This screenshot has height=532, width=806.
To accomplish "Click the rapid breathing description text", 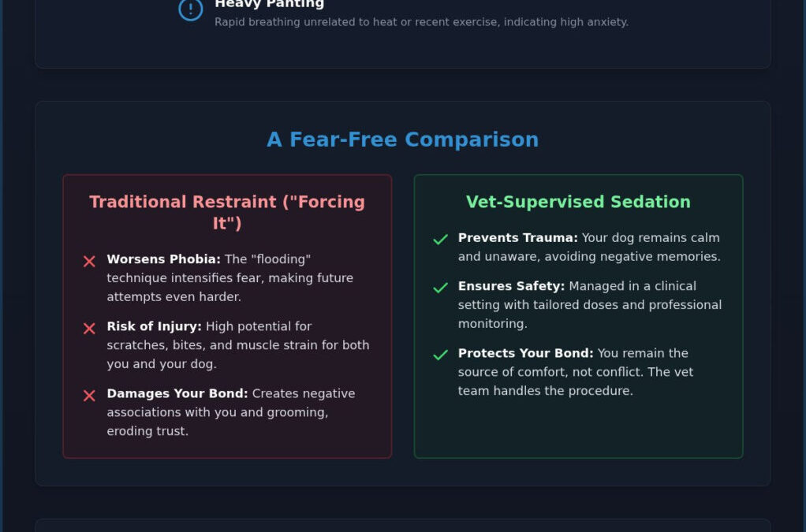I will [x=421, y=22].
